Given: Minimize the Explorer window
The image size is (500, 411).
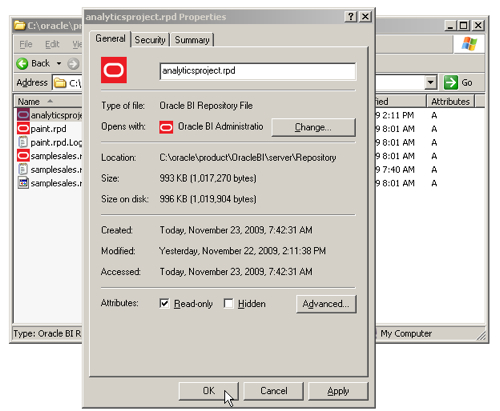Looking at the screenshot, I should tap(450, 25).
